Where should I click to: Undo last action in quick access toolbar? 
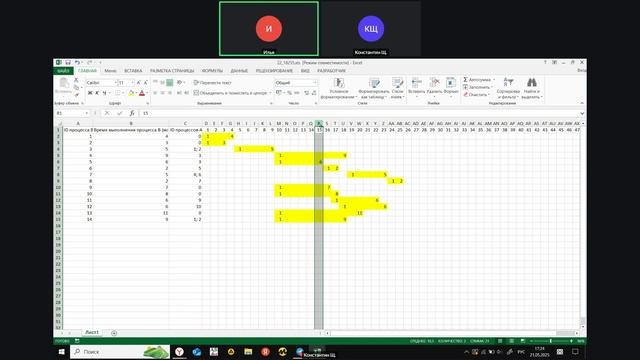(x=77, y=62)
